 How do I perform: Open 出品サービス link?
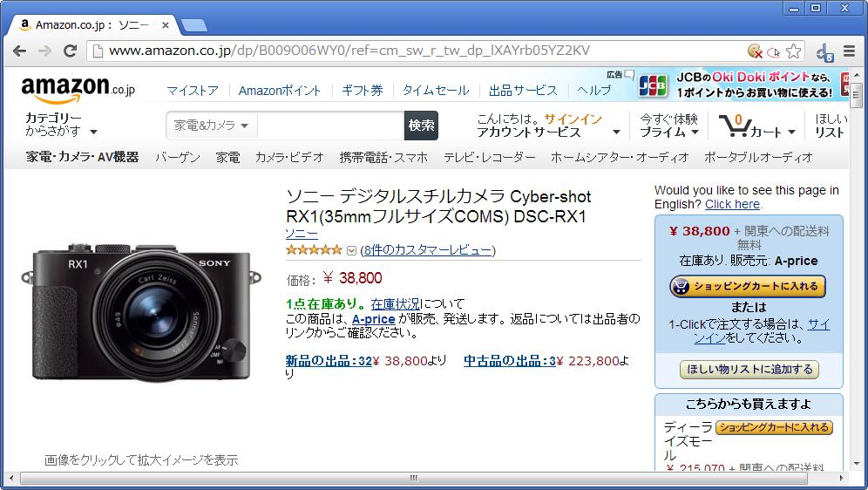(x=523, y=91)
